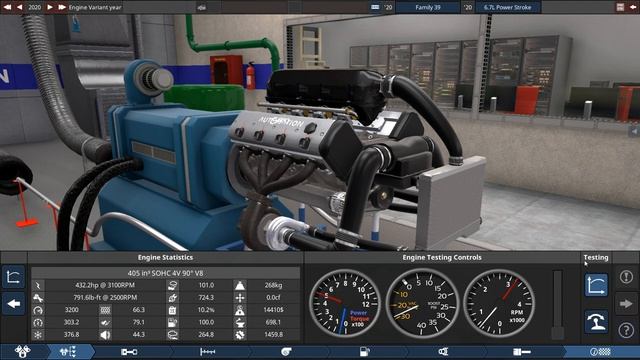Screen dimensions: 640x360
Task: Click the fuel pump icon beside 100.0
Action: [173, 322]
